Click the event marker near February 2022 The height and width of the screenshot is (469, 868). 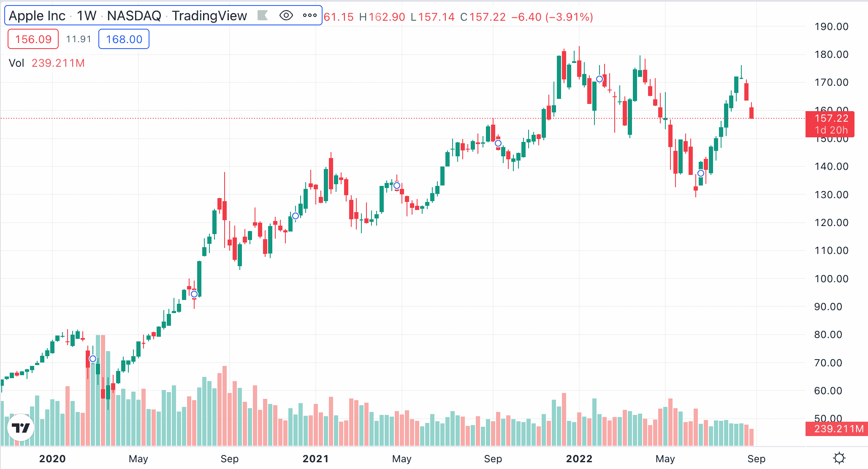click(599, 79)
